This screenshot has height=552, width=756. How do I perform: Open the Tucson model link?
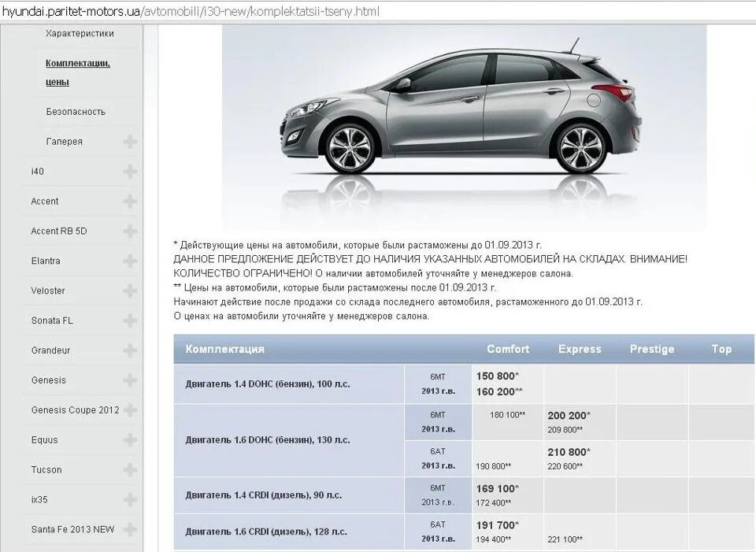tap(46, 470)
